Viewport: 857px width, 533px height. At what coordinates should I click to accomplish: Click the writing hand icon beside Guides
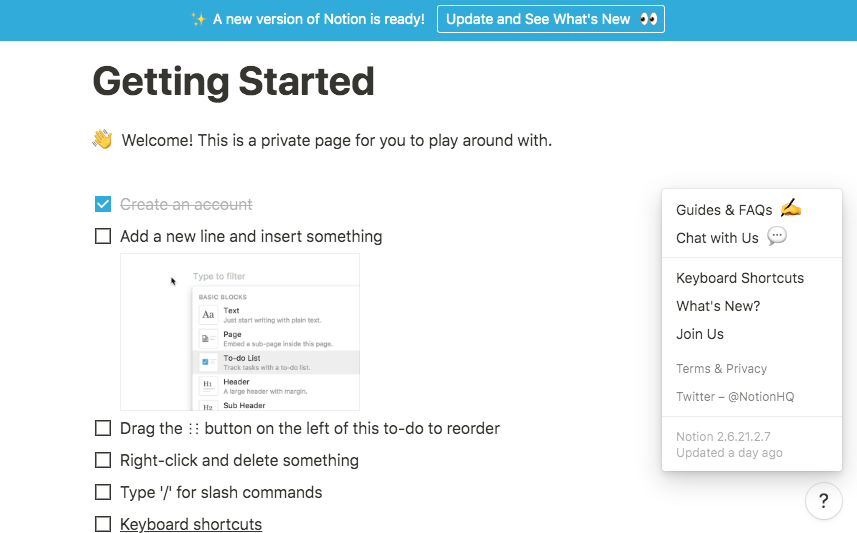790,209
